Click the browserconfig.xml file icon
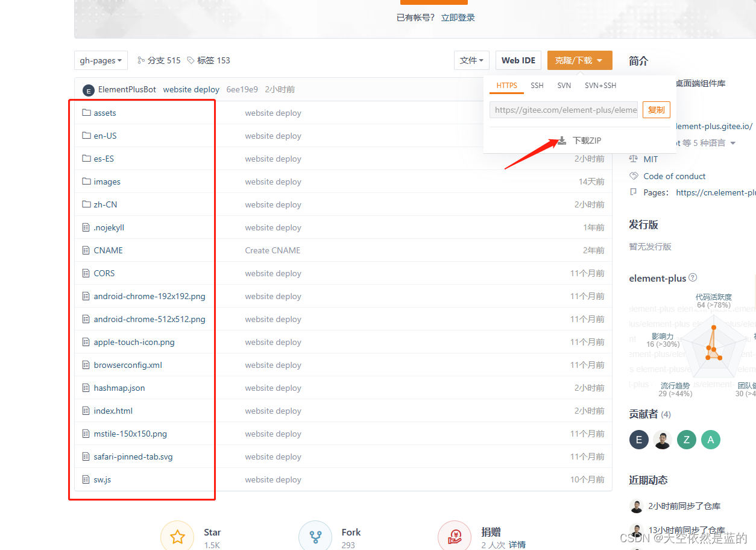The width and height of the screenshot is (756, 550). (86, 365)
